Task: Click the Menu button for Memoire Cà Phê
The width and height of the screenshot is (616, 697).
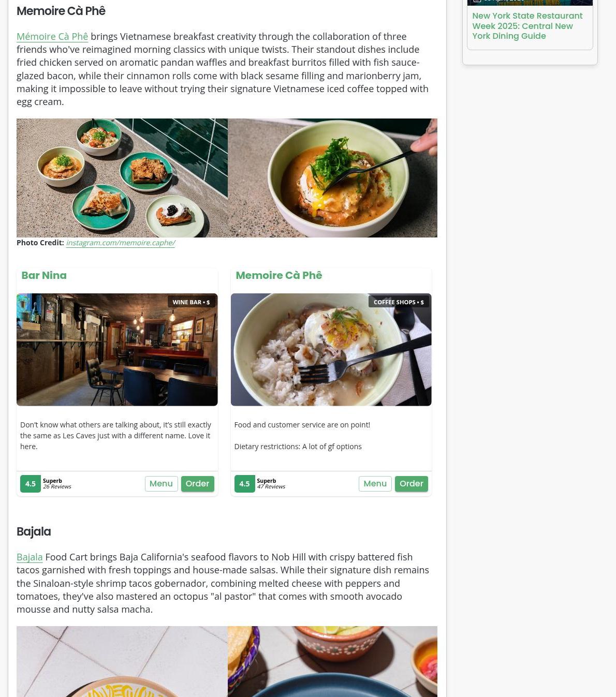Action: pos(375,484)
